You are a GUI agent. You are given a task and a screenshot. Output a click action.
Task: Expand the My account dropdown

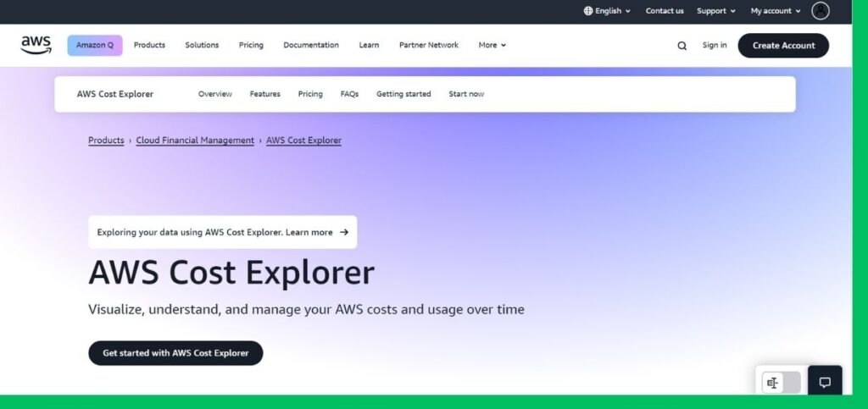[x=776, y=11]
